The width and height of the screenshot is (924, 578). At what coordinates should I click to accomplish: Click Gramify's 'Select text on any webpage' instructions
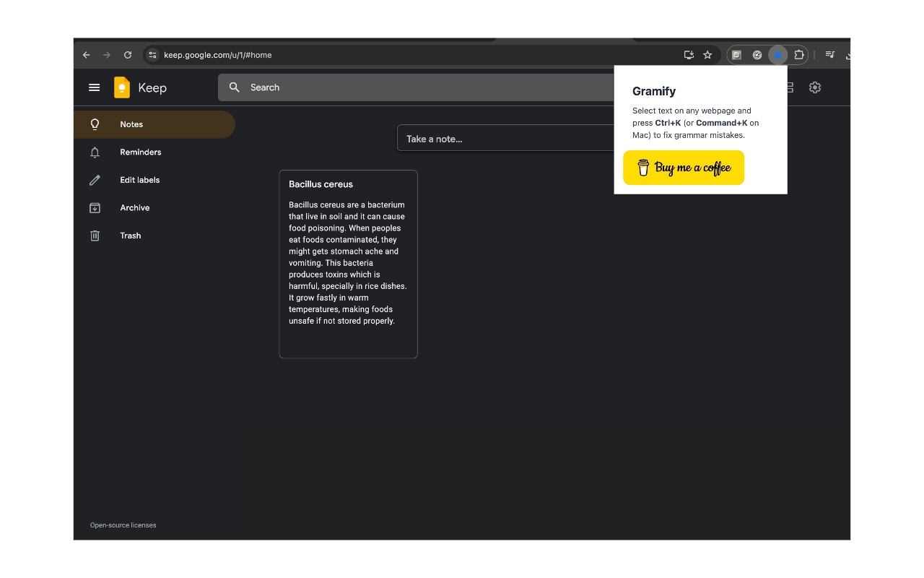[696, 123]
